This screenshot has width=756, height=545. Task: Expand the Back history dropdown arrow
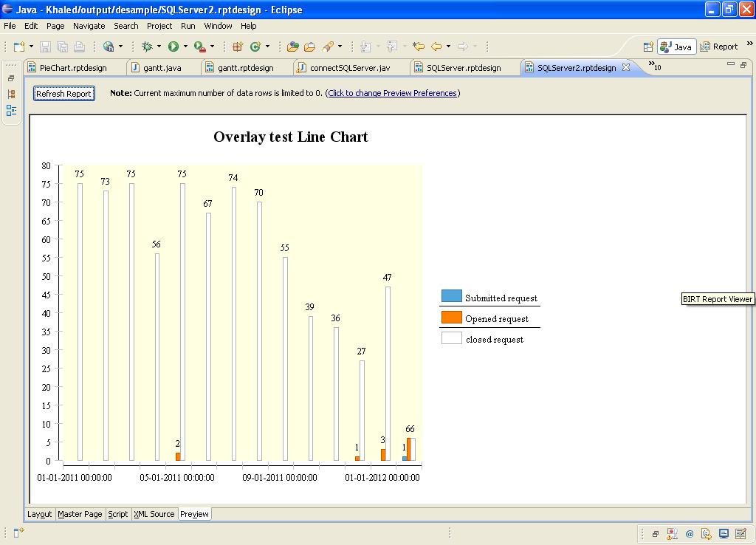448,47
